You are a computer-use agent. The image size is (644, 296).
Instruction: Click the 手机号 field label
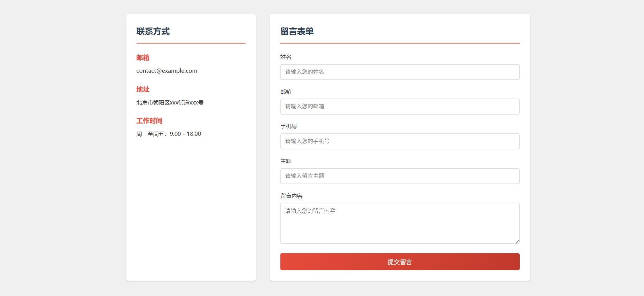(x=289, y=126)
